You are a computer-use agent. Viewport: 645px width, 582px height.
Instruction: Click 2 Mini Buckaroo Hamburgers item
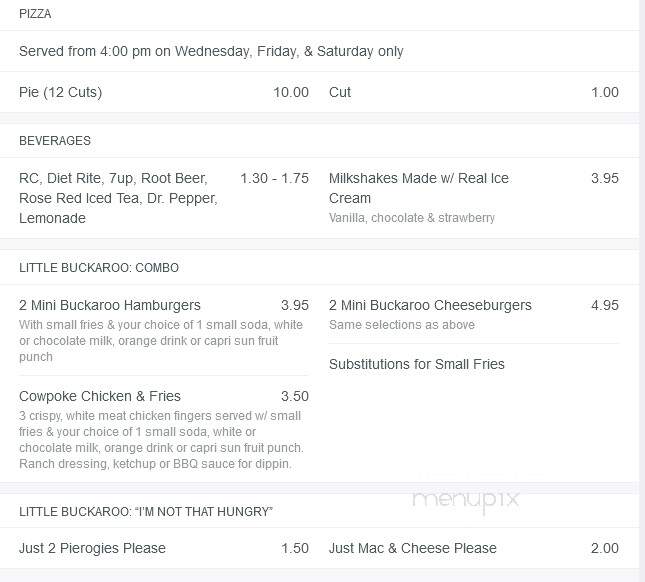point(110,305)
